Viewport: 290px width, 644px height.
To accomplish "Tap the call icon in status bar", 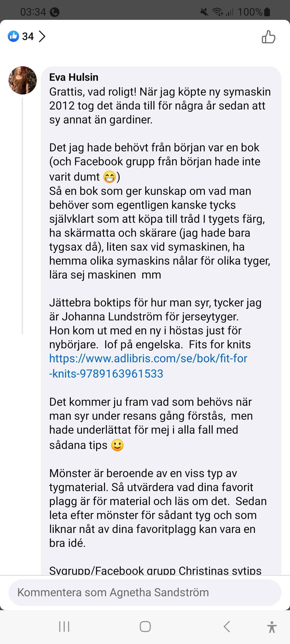I will (55, 12).
